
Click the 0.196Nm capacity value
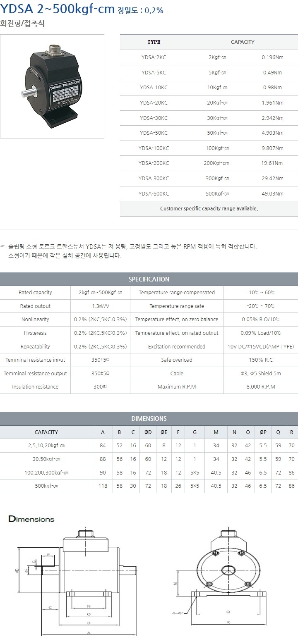pos(272,57)
